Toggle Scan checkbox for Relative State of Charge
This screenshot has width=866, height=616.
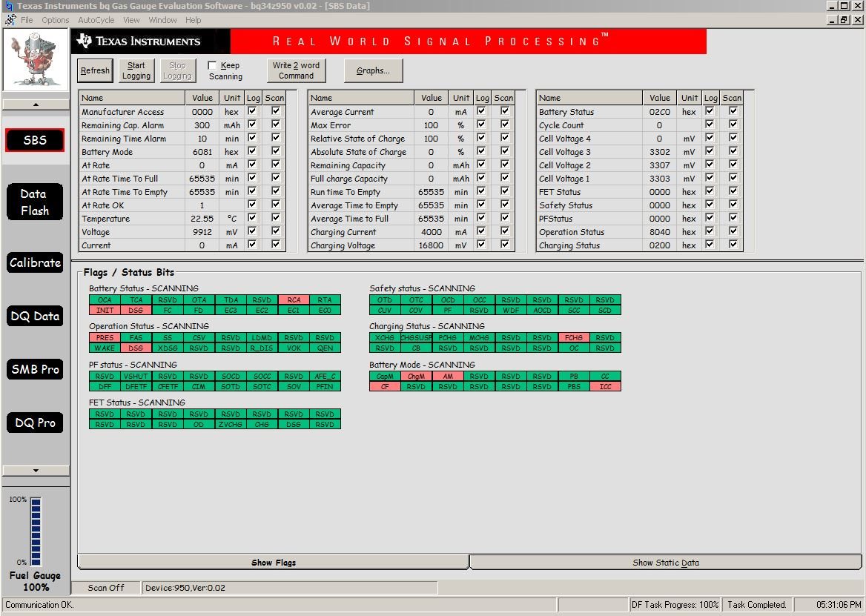tap(505, 137)
